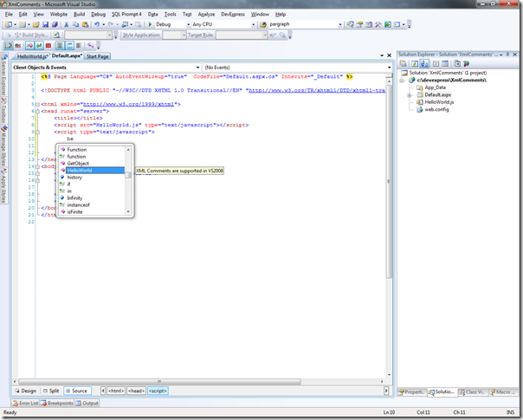523x420 pixels.
Task: Click the Find in Files icon beside pargraph box
Action: click(x=263, y=24)
